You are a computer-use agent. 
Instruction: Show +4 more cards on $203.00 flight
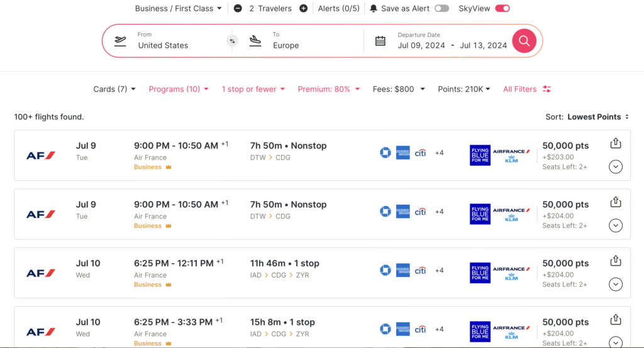coord(440,153)
